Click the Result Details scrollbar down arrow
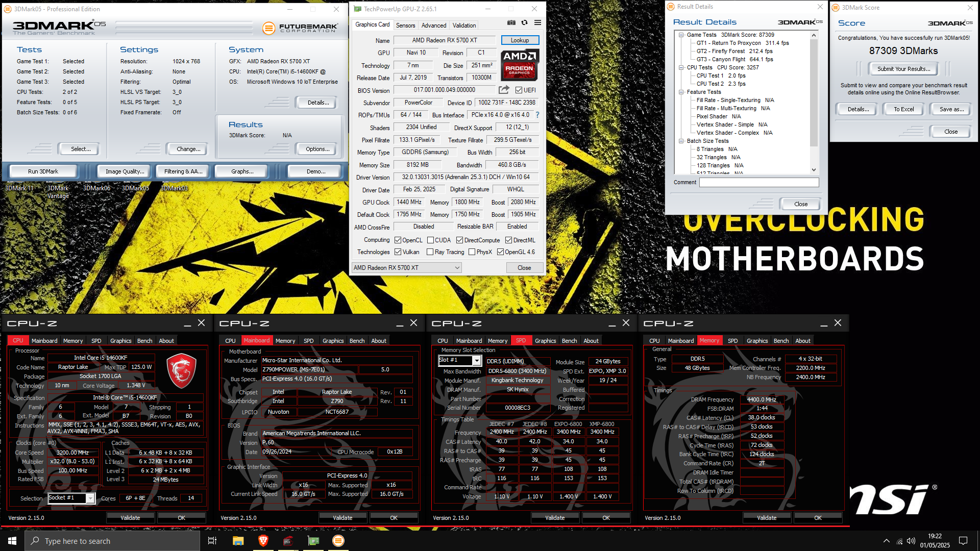980x551 pixels. click(x=814, y=170)
